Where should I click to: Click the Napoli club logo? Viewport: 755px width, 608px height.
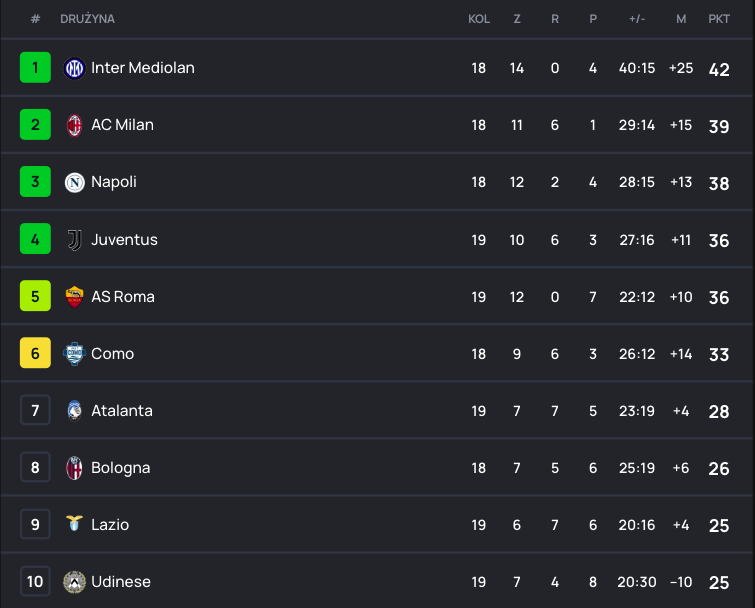[74, 182]
